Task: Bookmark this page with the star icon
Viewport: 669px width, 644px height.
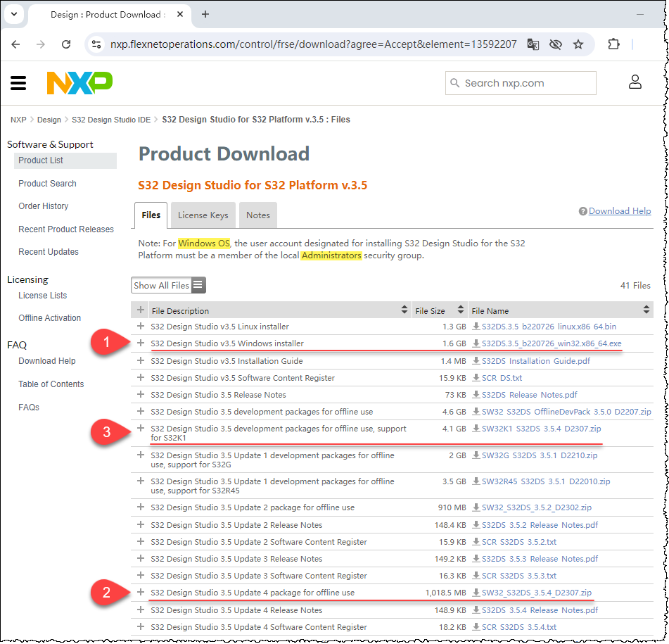Action: click(578, 43)
